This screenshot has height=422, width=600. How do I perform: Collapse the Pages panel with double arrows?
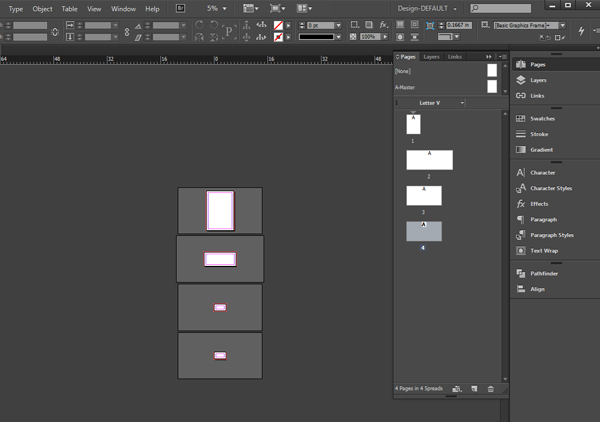click(489, 57)
